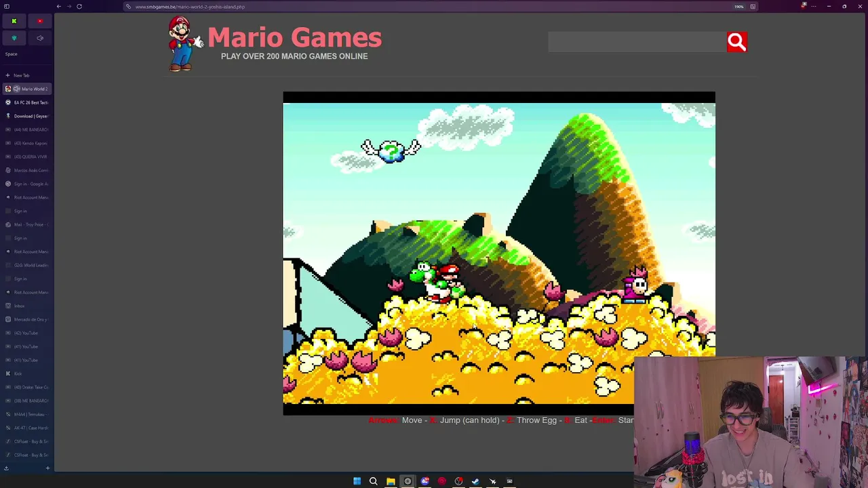Image resolution: width=868 pixels, height=488 pixels.
Task: Click the Mario mascot logo image
Action: (185, 43)
